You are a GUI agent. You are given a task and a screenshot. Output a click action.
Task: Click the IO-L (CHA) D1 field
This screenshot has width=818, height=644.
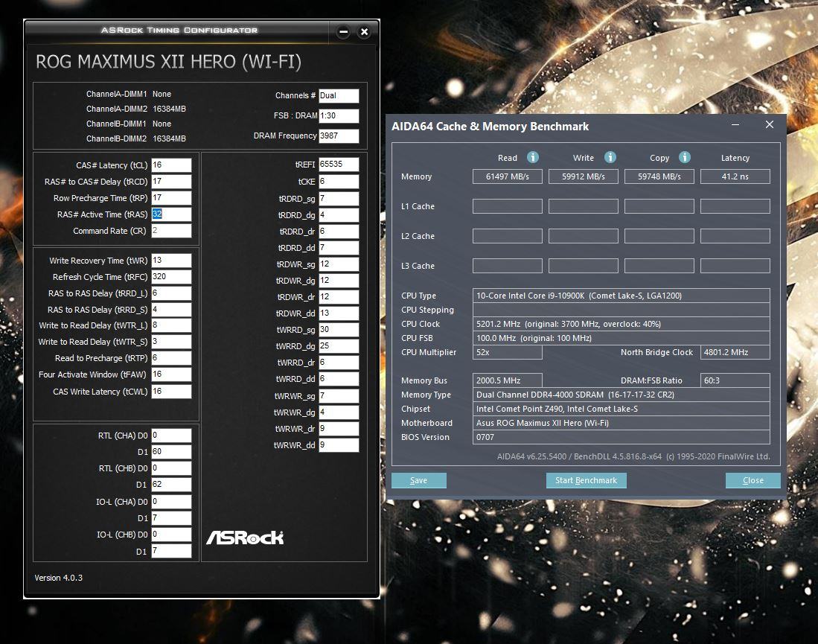[x=171, y=518]
